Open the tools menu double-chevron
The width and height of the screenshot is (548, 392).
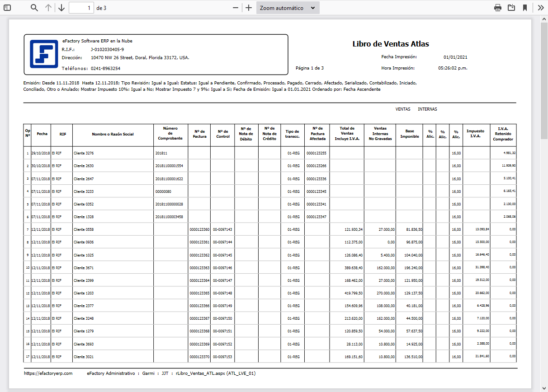tap(540, 8)
